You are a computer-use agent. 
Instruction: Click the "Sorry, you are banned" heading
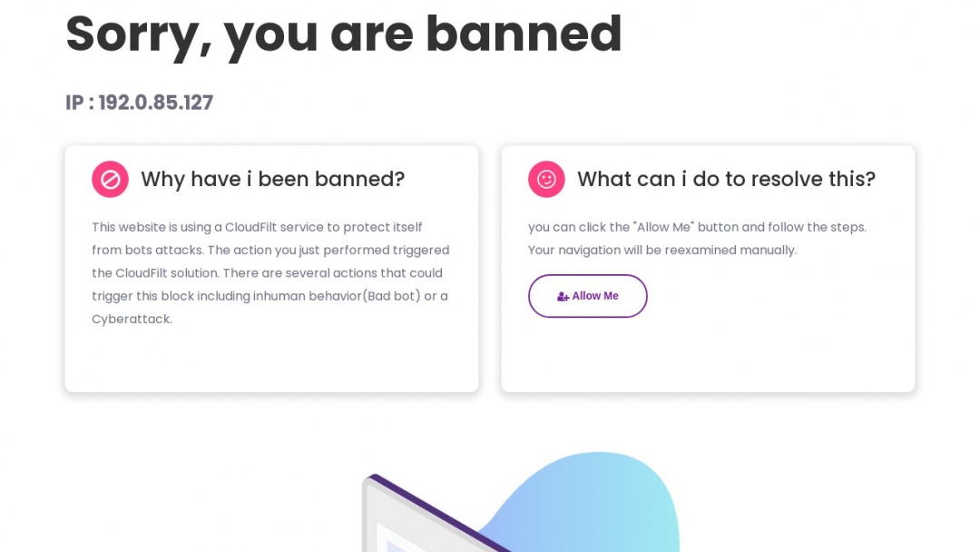pos(343,34)
